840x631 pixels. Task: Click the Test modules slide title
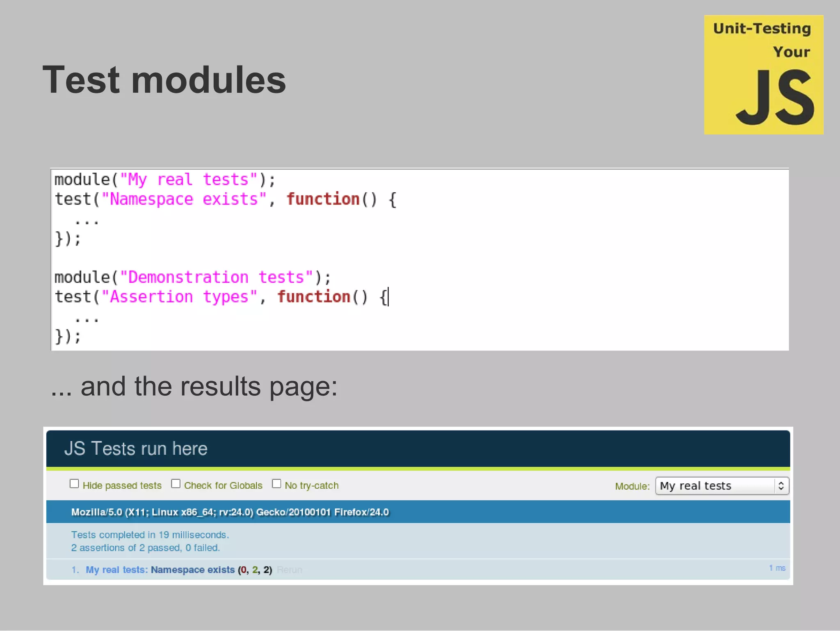click(164, 80)
